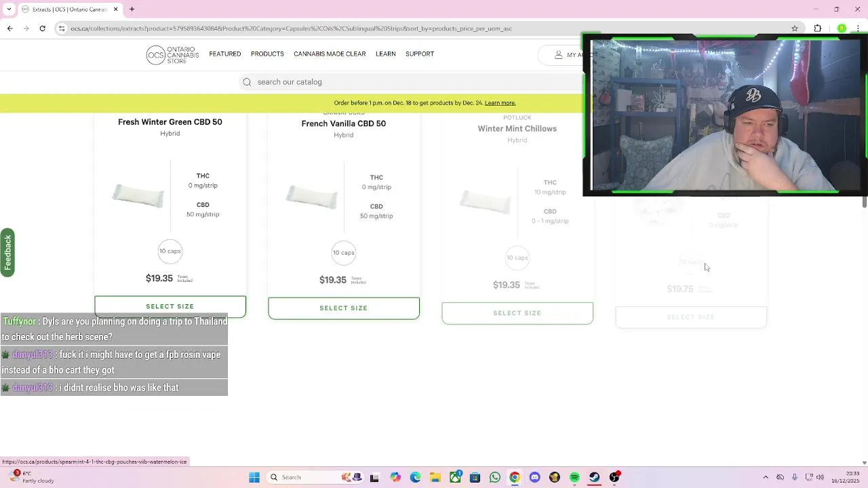This screenshot has width=868, height=488.
Task: Open Microsoft Store from the taskbar
Action: pyautogui.click(x=475, y=477)
